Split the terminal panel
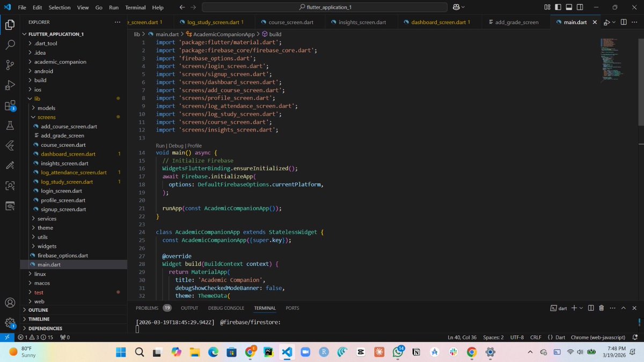 pyautogui.click(x=591, y=308)
